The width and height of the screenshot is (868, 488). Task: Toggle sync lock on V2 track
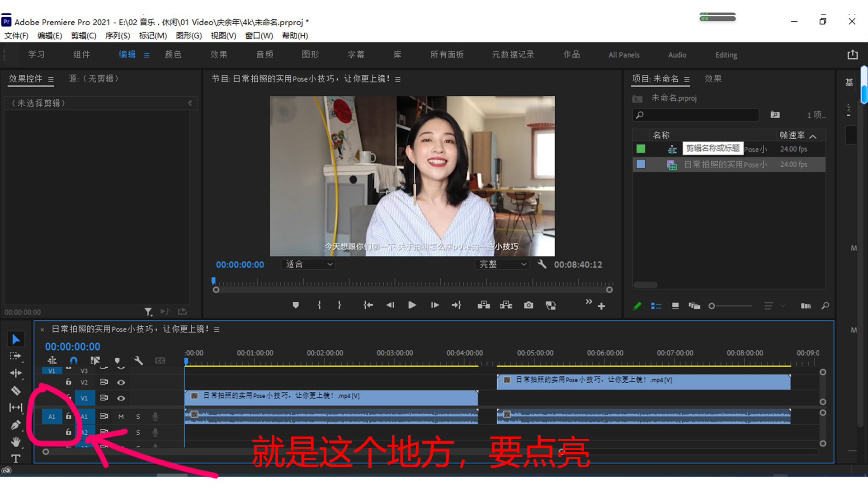pos(104,382)
